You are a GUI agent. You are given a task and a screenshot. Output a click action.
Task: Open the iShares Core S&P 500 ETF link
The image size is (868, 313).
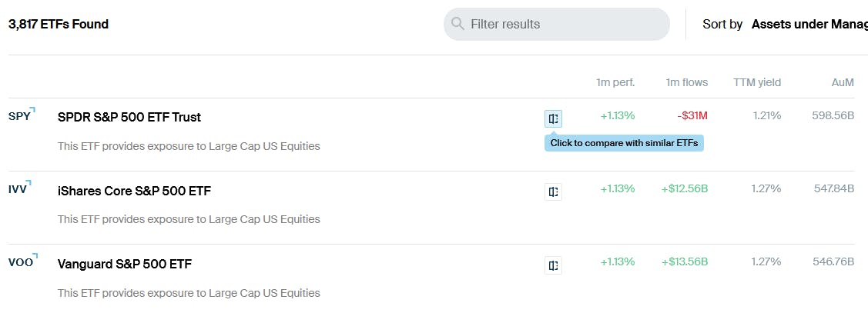[x=134, y=191]
